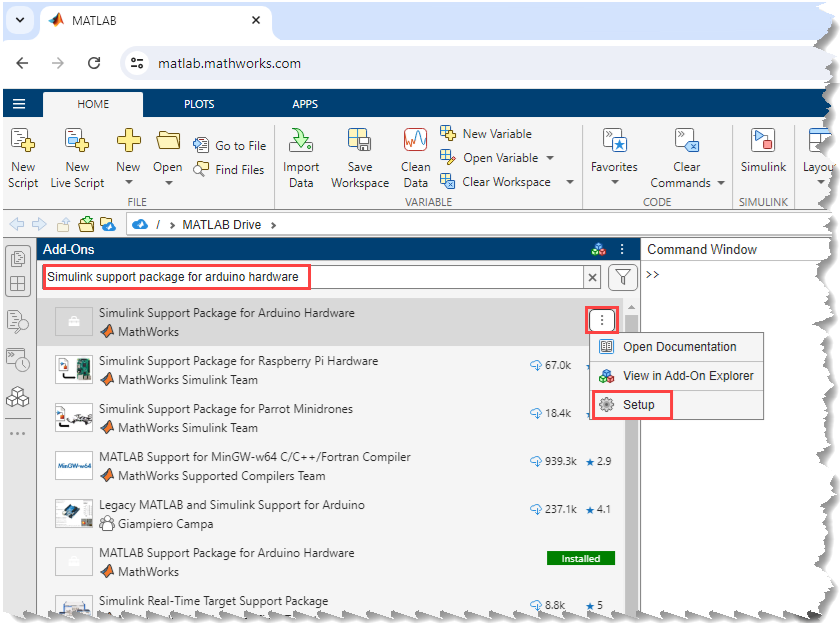
Task: Expand the Open Variable dropdown arrow
Action: pyautogui.click(x=549, y=158)
